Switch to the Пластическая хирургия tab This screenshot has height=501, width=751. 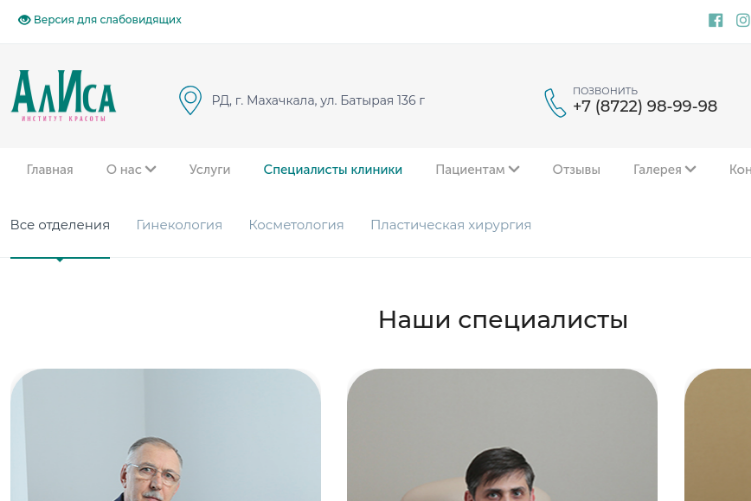click(451, 225)
